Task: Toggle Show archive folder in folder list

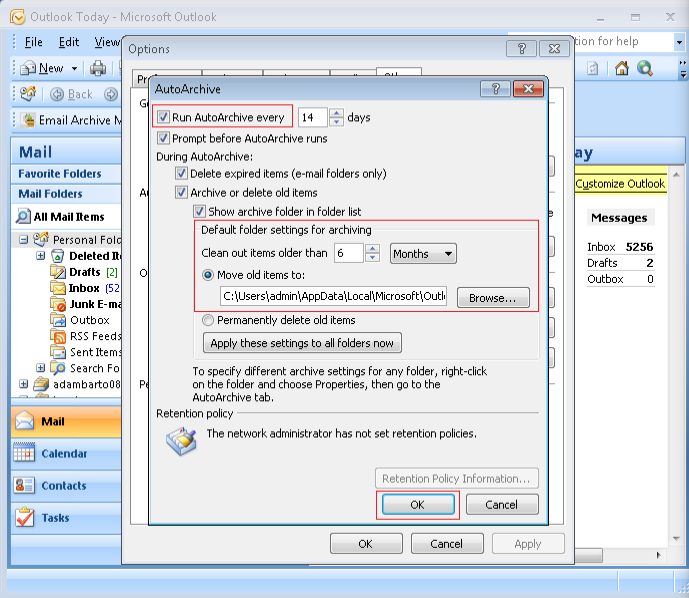Action: (x=199, y=211)
